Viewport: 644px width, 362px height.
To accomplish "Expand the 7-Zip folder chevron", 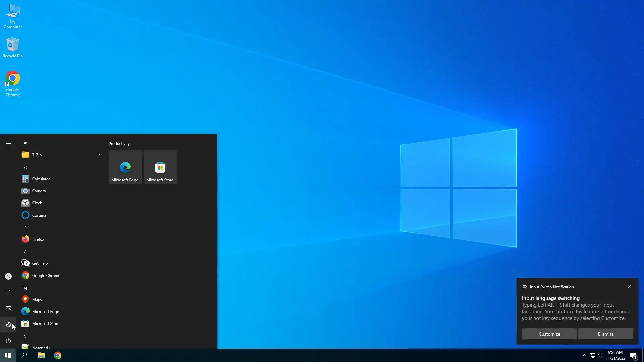I will (x=99, y=155).
